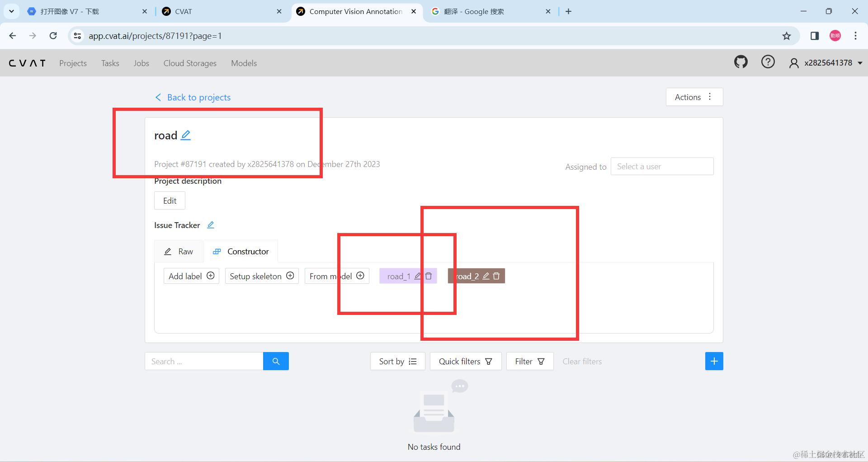Delete the road_2 label trash icon

point(496,276)
